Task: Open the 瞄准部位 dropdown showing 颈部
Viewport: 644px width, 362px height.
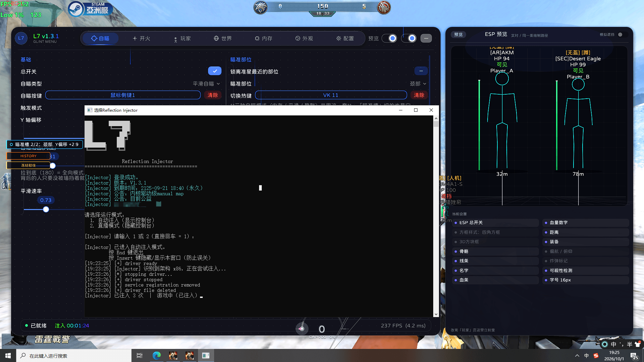Action: coord(418,84)
